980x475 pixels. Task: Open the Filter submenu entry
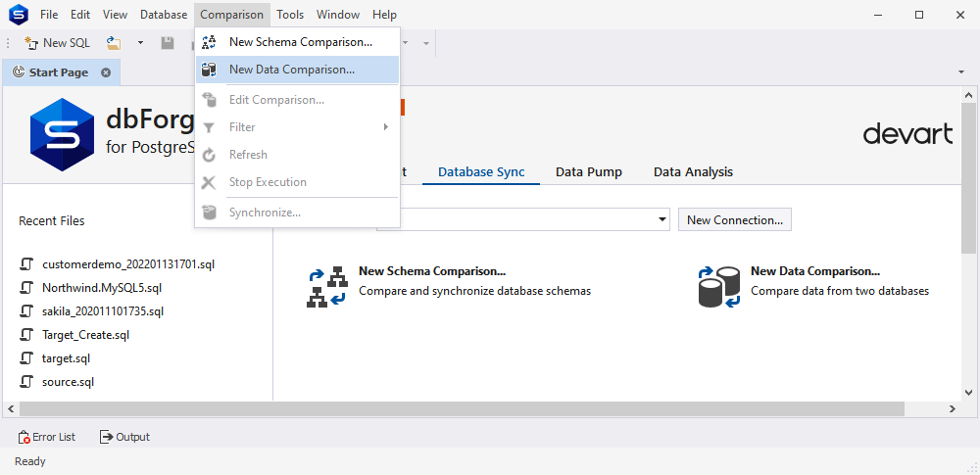297,127
